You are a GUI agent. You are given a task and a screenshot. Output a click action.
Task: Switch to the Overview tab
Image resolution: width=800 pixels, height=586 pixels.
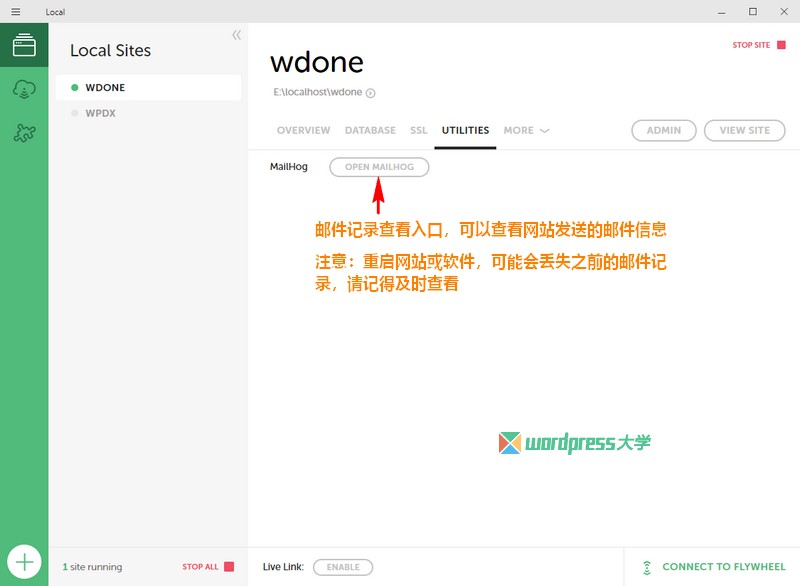coord(304,131)
